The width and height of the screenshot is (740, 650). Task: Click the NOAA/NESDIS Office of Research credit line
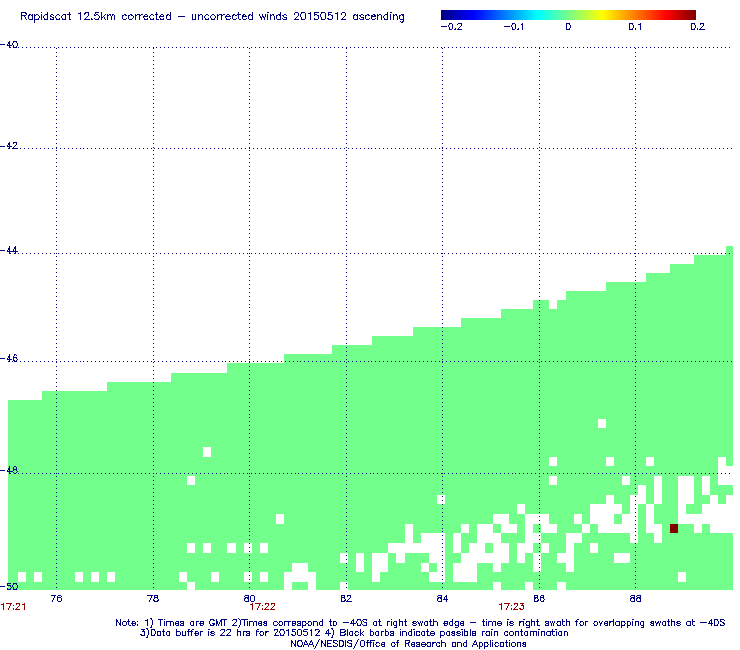pos(408,644)
